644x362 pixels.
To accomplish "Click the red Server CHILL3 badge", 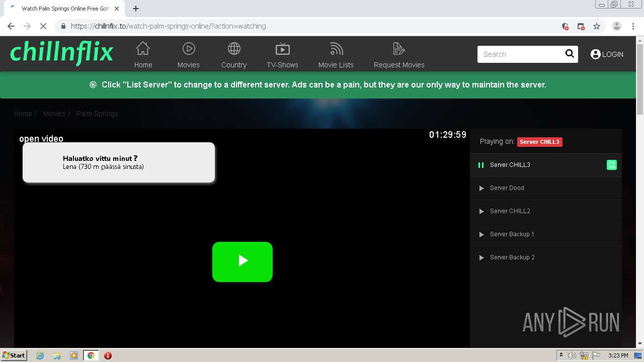I will pos(539,142).
